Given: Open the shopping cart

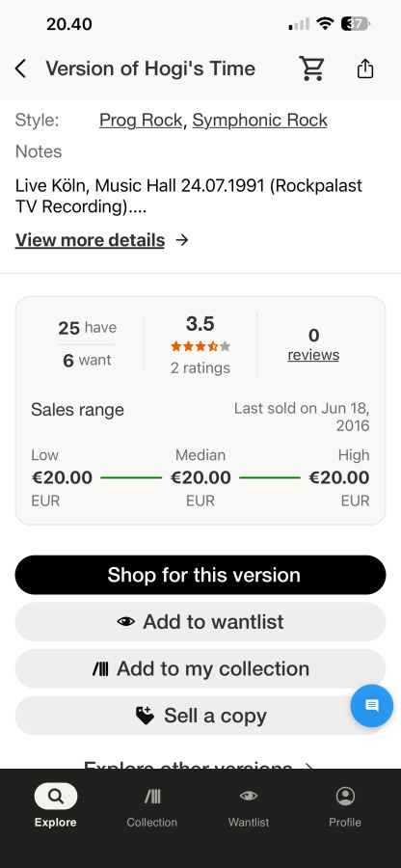Looking at the screenshot, I should (312, 68).
